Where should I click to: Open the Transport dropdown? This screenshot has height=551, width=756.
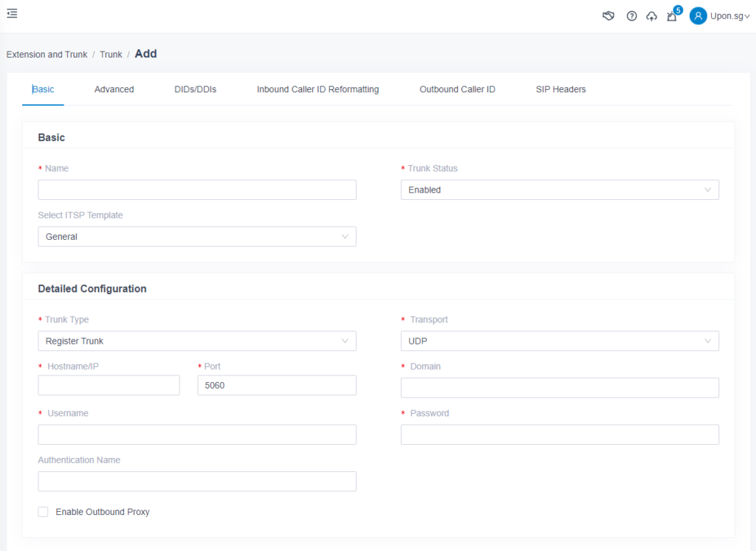click(x=559, y=341)
